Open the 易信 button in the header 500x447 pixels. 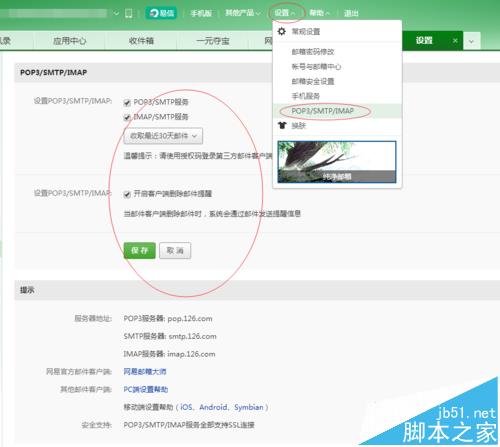pyautogui.click(x=161, y=13)
